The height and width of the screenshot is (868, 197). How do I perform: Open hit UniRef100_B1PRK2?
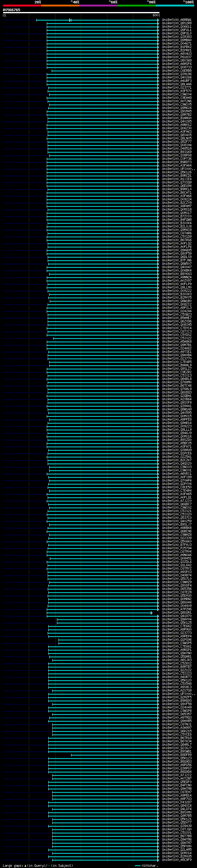[176, 47]
